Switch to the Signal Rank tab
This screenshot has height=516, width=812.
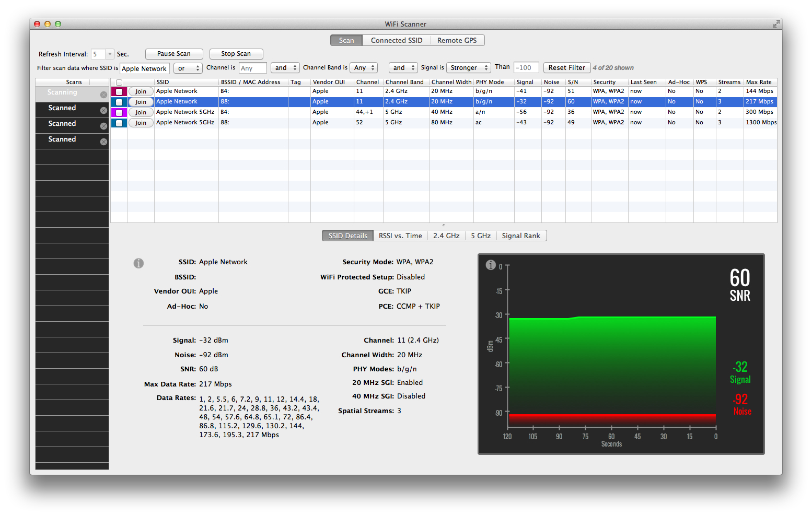[x=521, y=236]
